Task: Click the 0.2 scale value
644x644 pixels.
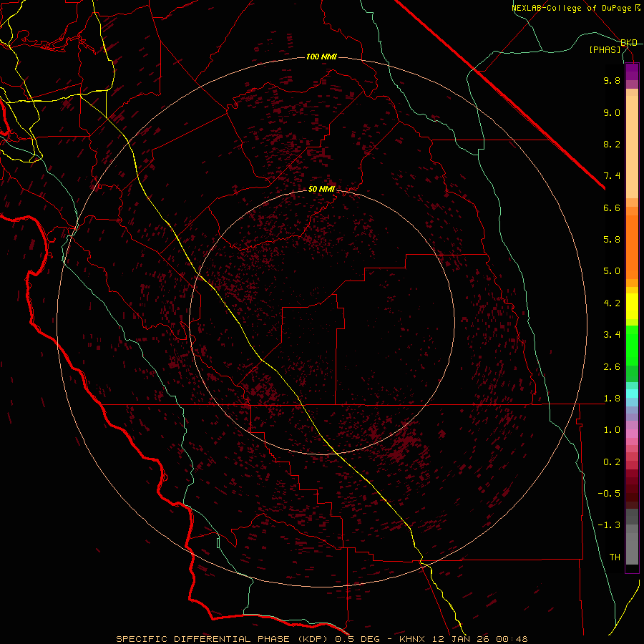Action: coord(612,462)
